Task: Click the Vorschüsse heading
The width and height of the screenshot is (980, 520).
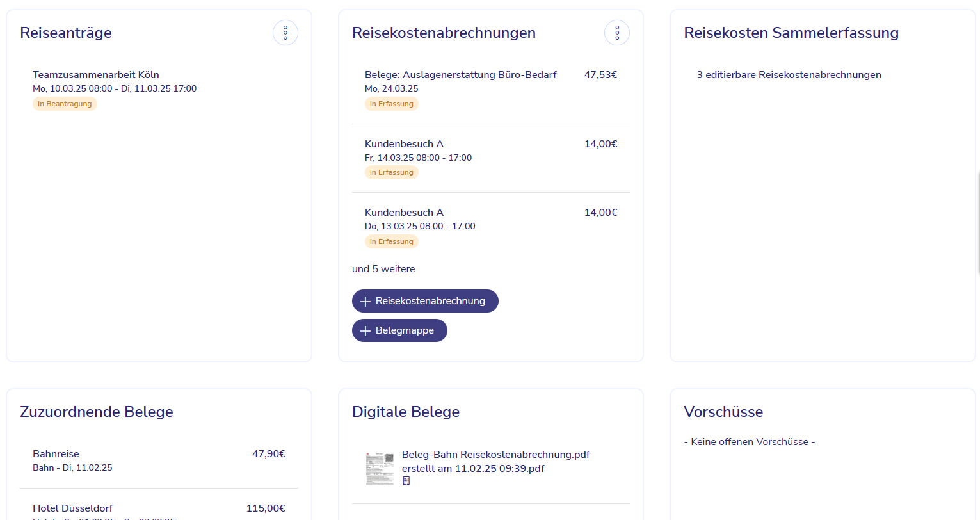Action: coord(723,412)
